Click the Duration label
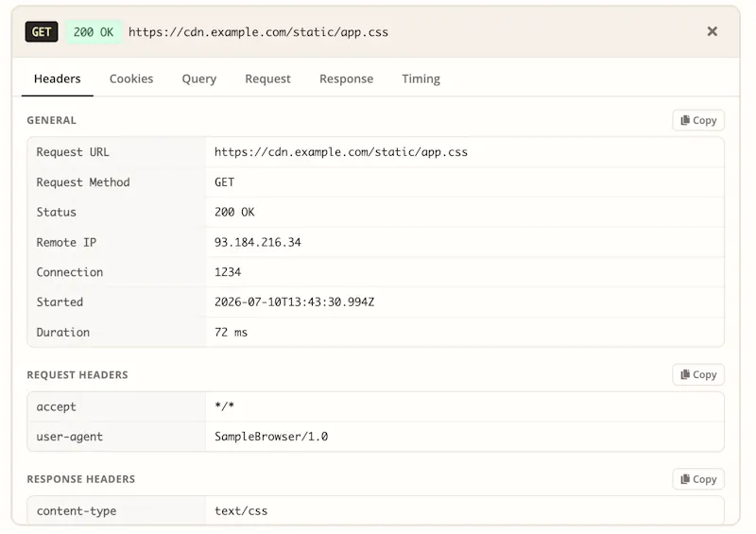The height and width of the screenshot is (534, 756). (x=63, y=332)
